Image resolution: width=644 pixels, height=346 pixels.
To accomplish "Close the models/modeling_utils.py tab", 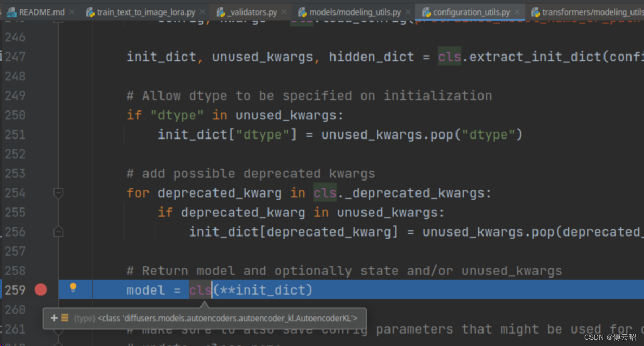I will [408, 11].
